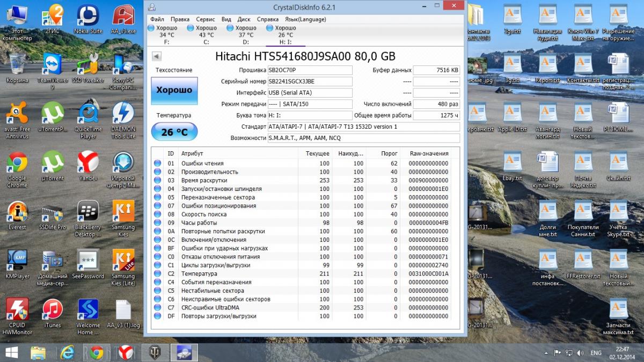Click the Интерфейс field showing USB (Serial ATA)

(x=310, y=93)
